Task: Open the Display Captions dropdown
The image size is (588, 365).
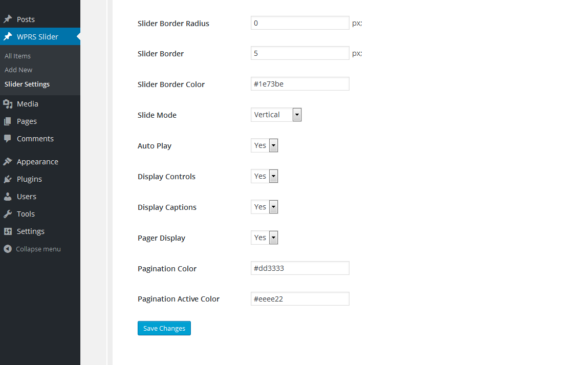Action: (265, 207)
